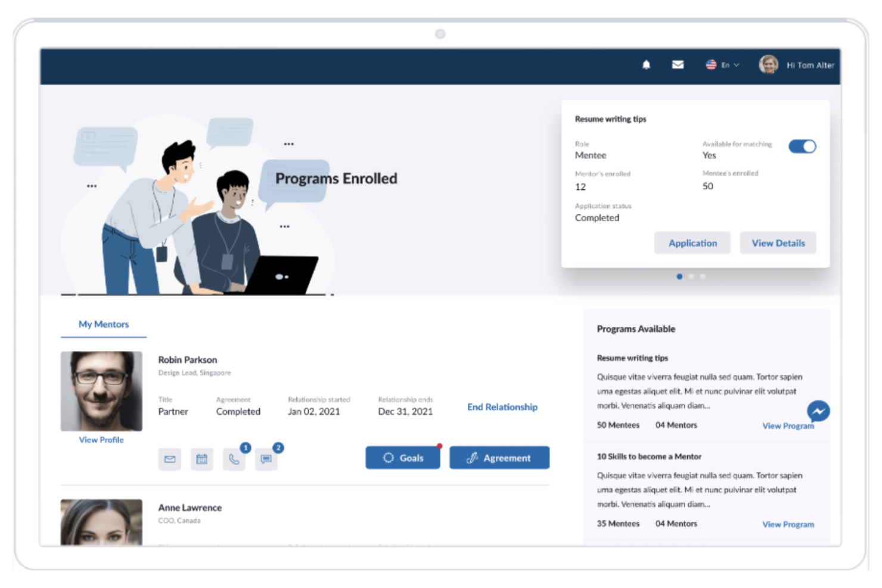Screen dimensions: 882x588
Task: Send an email to Robin Parkson
Action: click(x=170, y=459)
